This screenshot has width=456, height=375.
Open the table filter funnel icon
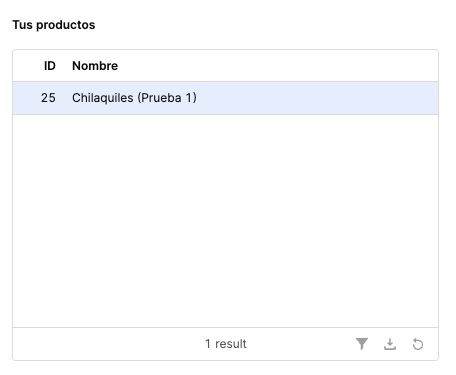click(x=362, y=344)
